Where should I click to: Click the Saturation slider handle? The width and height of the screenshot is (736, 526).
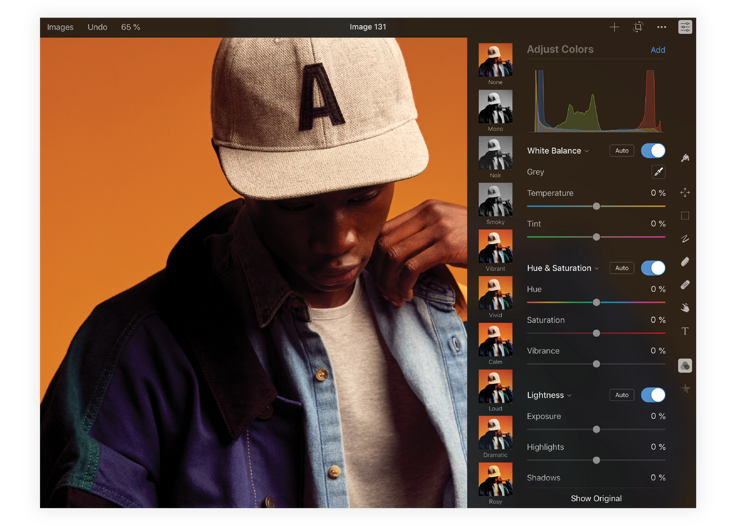click(x=596, y=333)
